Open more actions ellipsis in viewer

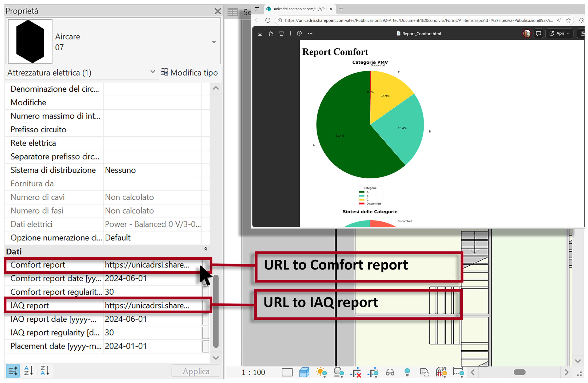(310, 33)
